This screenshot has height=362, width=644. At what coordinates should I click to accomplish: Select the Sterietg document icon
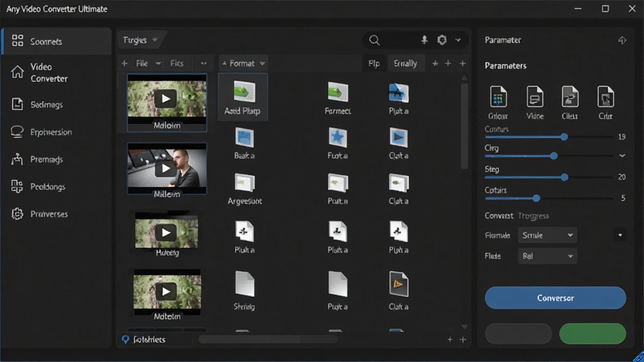[x=245, y=290]
